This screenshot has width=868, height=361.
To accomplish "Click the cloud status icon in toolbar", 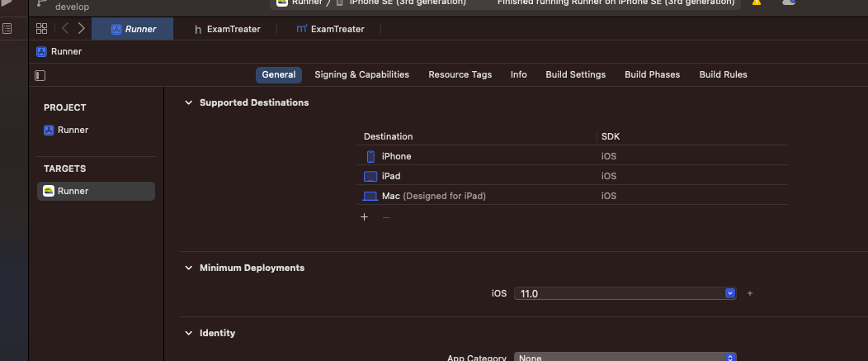I will pos(788,2).
